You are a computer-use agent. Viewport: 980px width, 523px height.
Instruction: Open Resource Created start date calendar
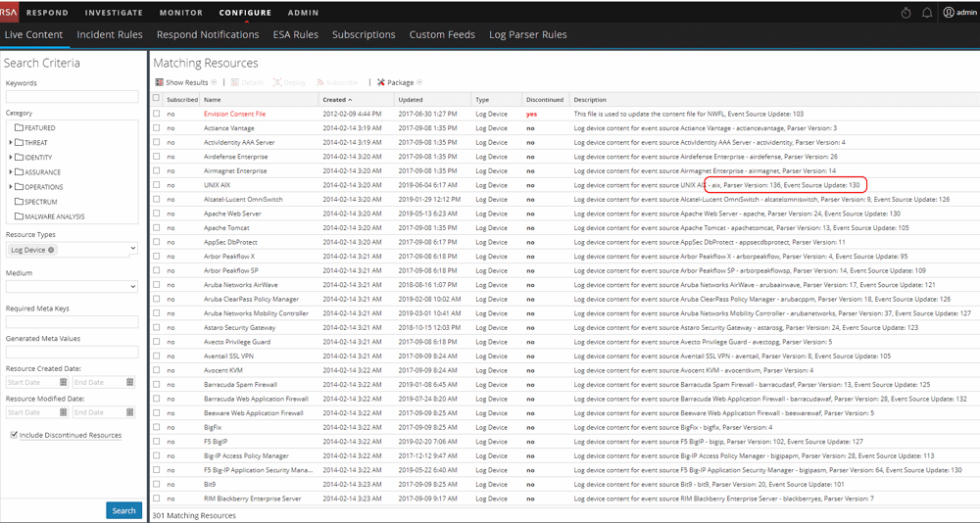64,382
